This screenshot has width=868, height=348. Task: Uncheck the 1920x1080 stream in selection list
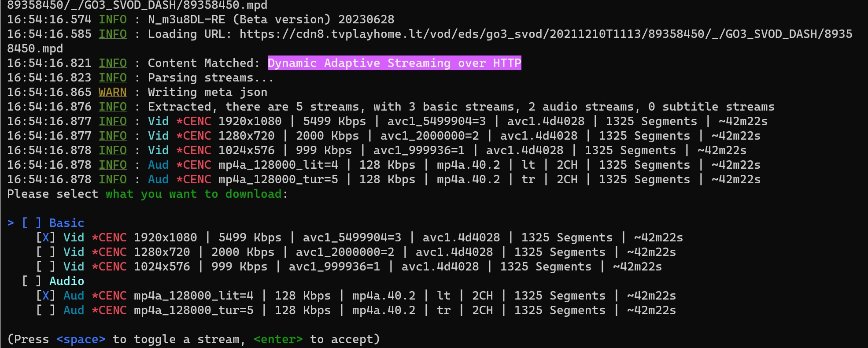tap(46, 237)
